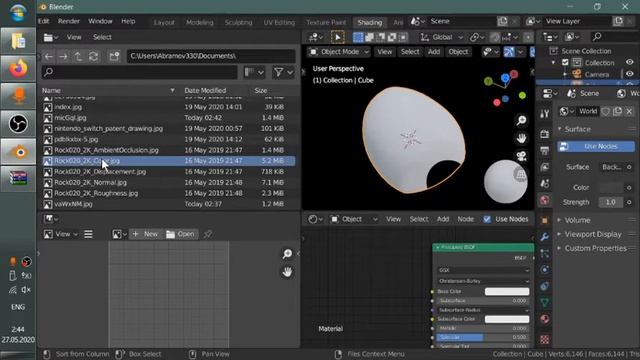Viewport: 640px width, 360px height.
Task: Open File Explorer from the taskbar
Action: tap(18, 41)
